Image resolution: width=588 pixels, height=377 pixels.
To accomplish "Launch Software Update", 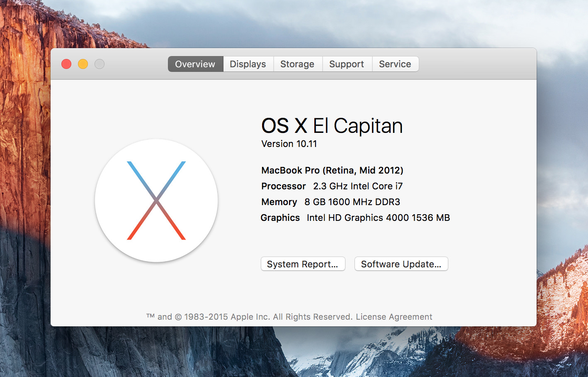I will 401,264.
